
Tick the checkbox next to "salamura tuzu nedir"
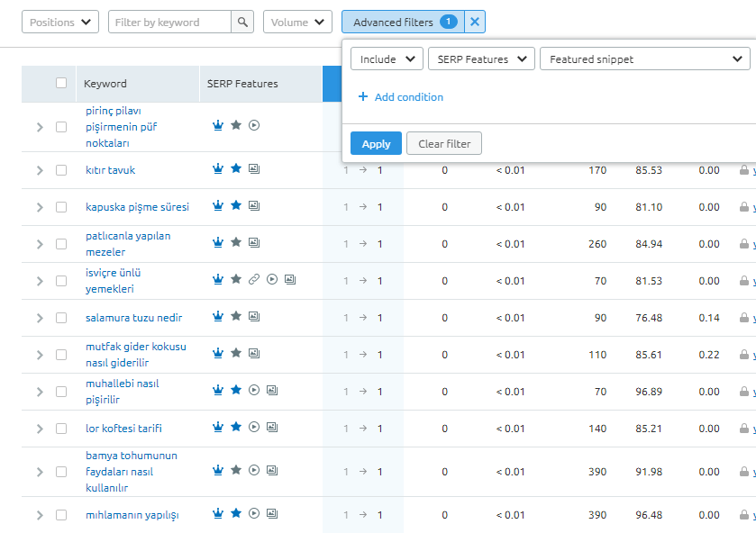(x=60, y=317)
